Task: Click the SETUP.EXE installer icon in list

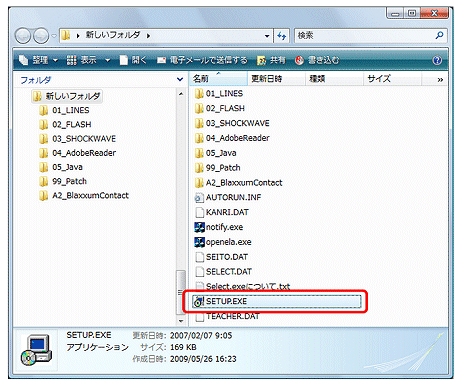Action: point(199,301)
